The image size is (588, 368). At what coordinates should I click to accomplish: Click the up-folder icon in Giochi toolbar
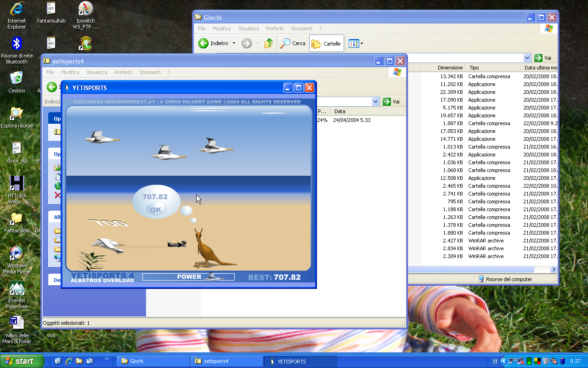pyautogui.click(x=269, y=43)
